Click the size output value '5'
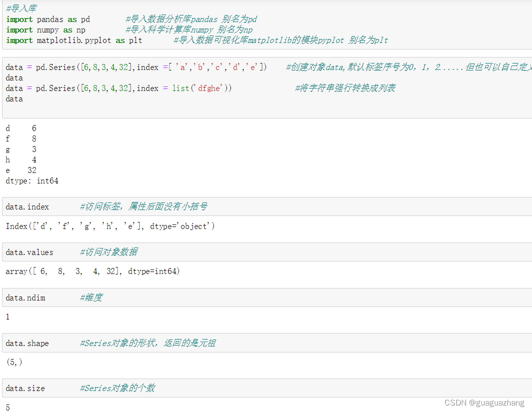Screen dimensions: 532x412 pos(7,407)
